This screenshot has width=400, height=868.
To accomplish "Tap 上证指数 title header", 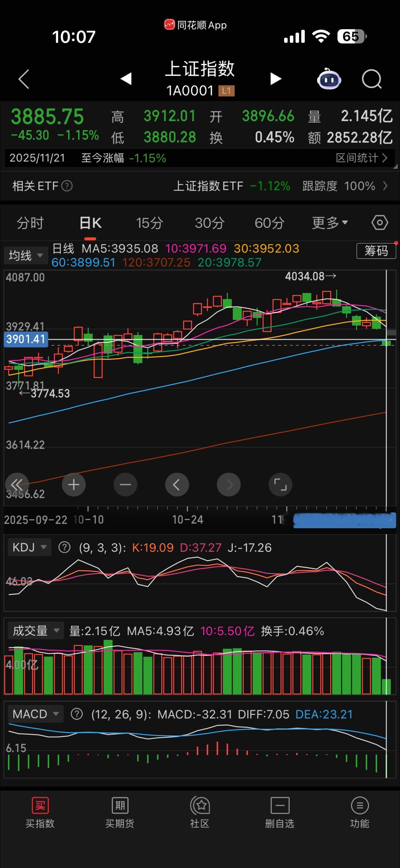I will (x=200, y=69).
